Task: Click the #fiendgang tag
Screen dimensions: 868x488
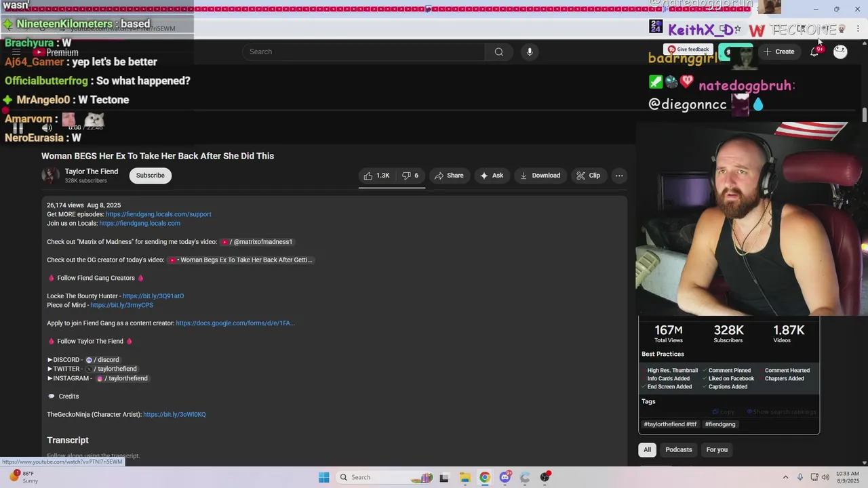Action: pyautogui.click(x=720, y=424)
